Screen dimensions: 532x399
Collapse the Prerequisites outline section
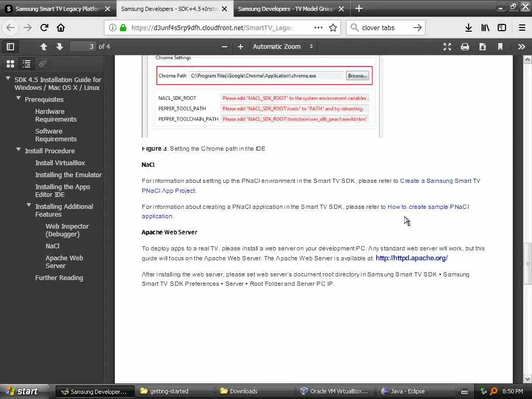pos(18,98)
